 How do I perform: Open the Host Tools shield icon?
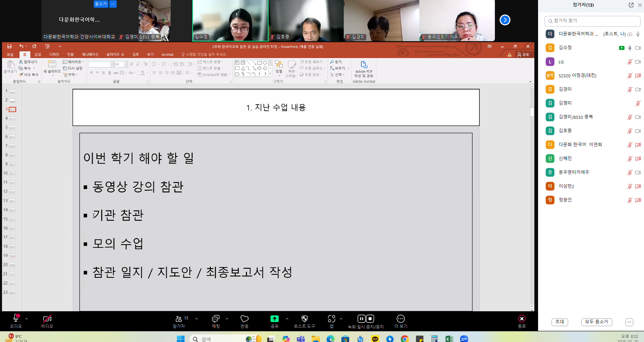point(304,319)
